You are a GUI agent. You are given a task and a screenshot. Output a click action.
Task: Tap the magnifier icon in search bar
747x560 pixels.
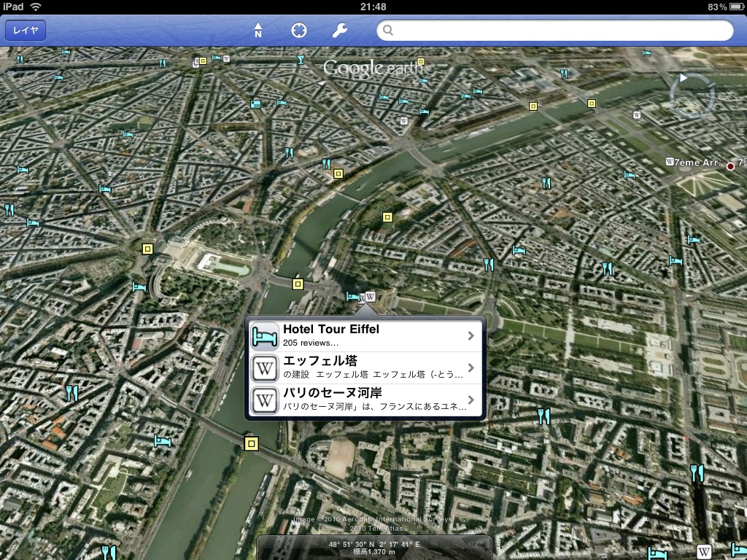[389, 30]
